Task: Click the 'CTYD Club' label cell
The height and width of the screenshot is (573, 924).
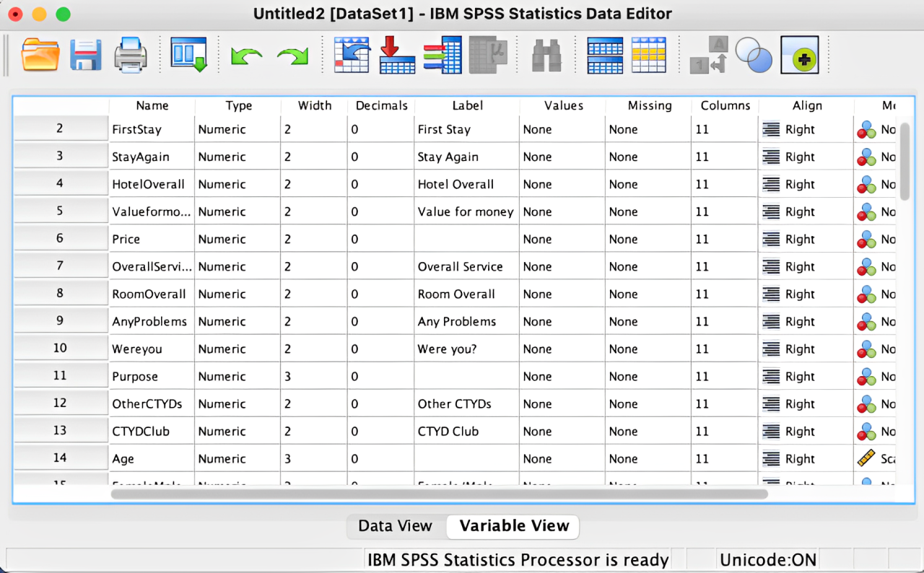Action: [467, 432]
